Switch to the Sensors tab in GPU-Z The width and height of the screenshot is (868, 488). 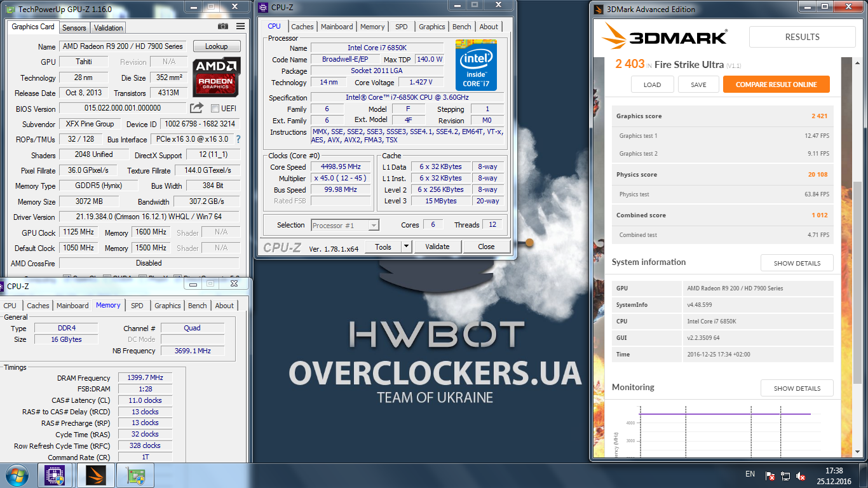(74, 28)
